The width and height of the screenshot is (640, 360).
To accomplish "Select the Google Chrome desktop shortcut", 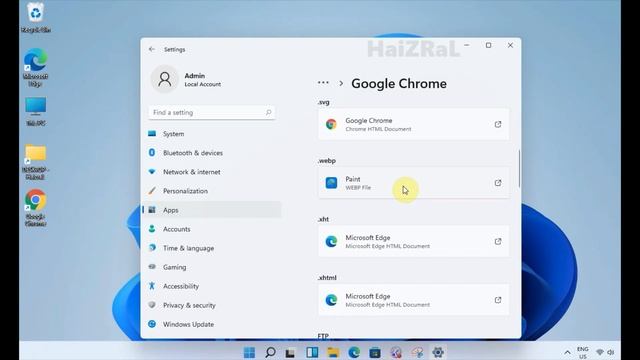I will pos(36,208).
